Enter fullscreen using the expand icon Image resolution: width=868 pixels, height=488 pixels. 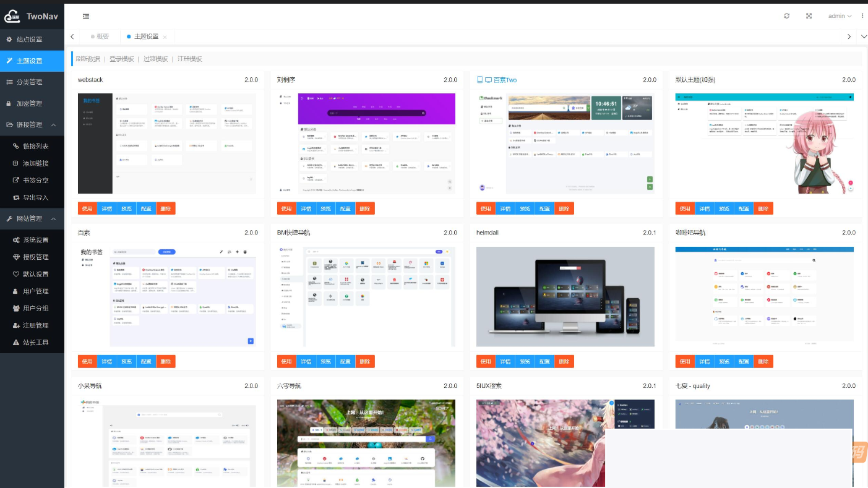click(809, 16)
